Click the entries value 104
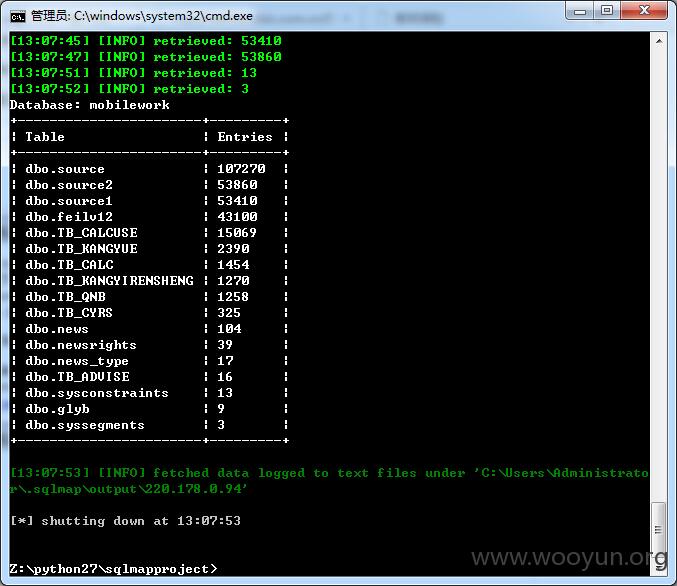677x586 pixels. (229, 329)
